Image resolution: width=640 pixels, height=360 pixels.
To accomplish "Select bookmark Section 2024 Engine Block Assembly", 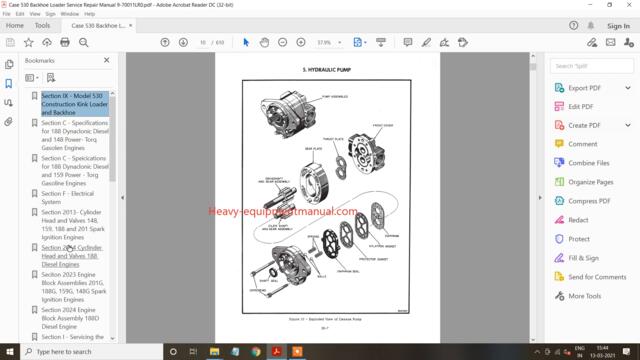I will point(70,318).
